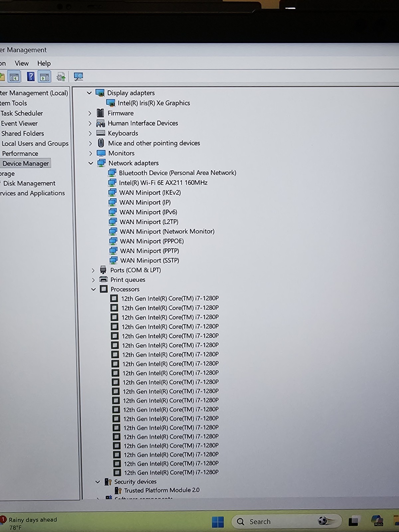Expand the Firmware node
This screenshot has height=532, width=399.
pos(89,113)
